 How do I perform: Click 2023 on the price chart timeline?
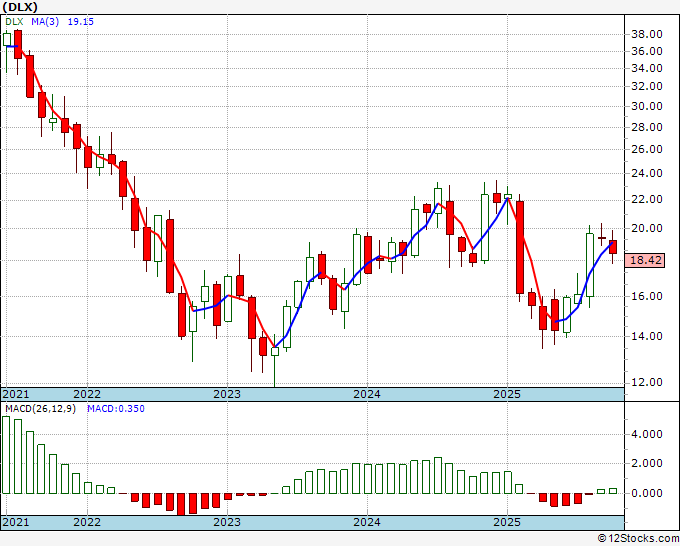click(x=227, y=394)
